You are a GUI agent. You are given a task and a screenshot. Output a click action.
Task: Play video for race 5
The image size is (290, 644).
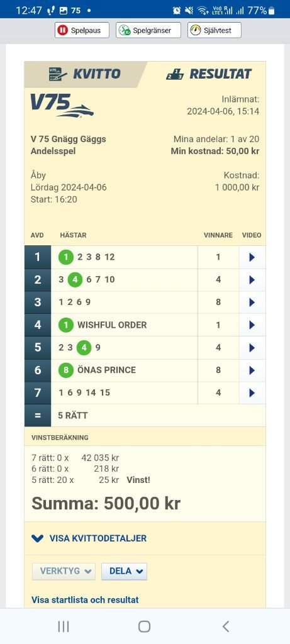(252, 347)
